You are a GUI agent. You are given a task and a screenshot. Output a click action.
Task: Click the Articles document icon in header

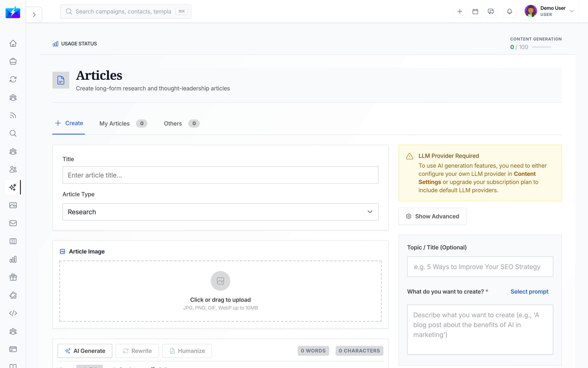pos(61,80)
